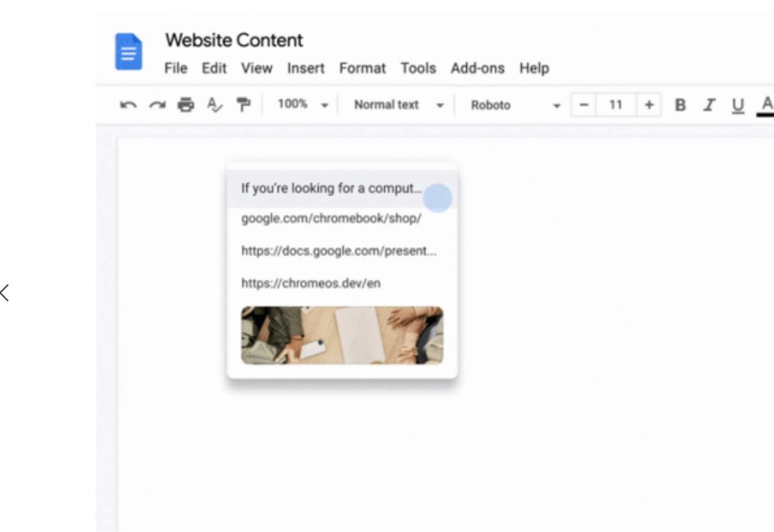Select the Paint format roller icon

click(243, 105)
